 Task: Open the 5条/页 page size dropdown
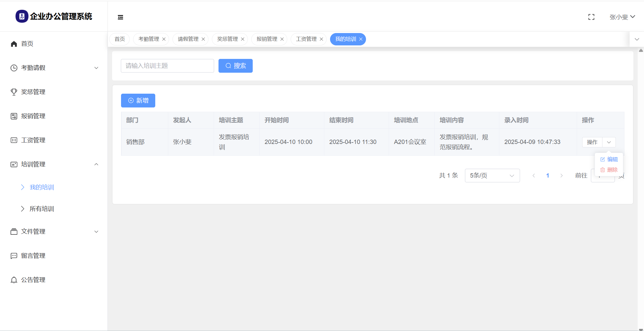pos(492,176)
